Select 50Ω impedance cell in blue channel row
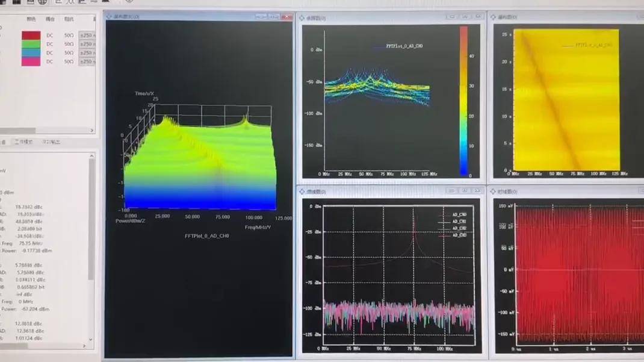The image size is (644, 362). [69, 53]
